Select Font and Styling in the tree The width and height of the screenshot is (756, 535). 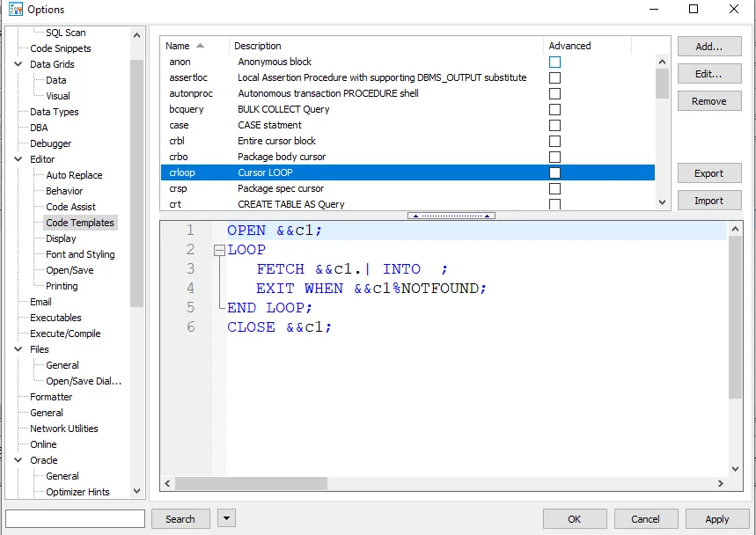coord(80,254)
